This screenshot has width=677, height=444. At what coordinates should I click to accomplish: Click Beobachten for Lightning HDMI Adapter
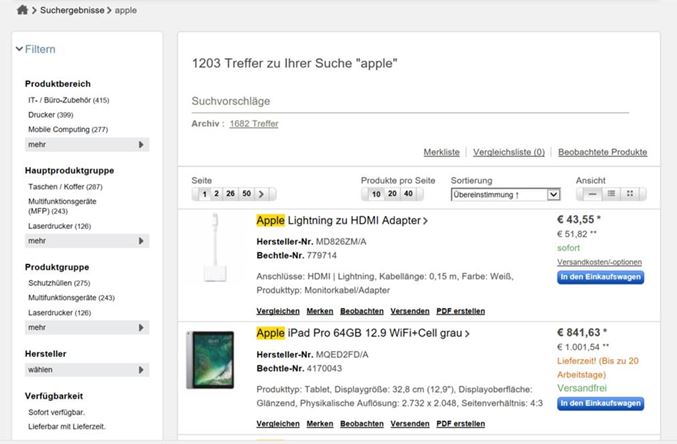(x=362, y=311)
